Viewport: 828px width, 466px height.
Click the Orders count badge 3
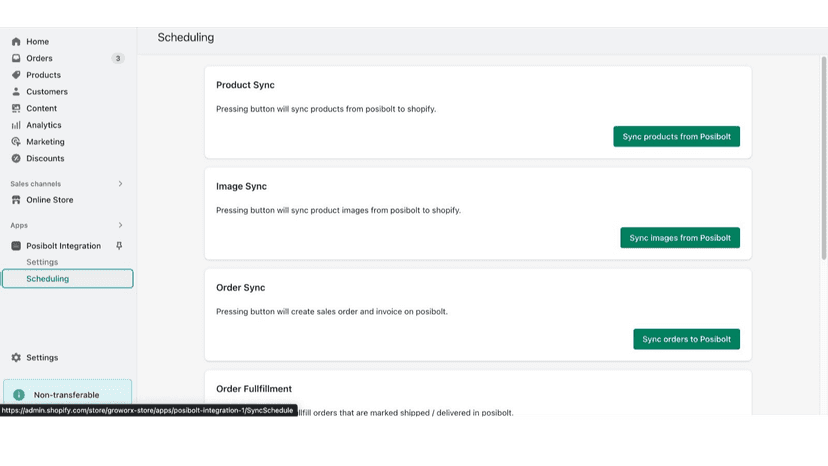pyautogui.click(x=118, y=58)
